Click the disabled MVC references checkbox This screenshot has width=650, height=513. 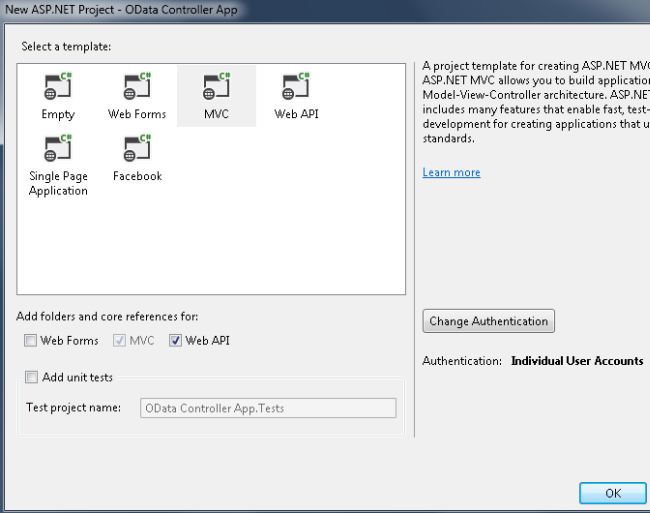119,341
